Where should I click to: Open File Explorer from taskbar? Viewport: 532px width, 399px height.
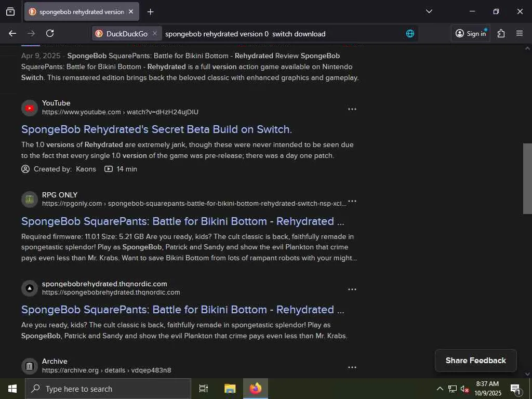coord(230,389)
